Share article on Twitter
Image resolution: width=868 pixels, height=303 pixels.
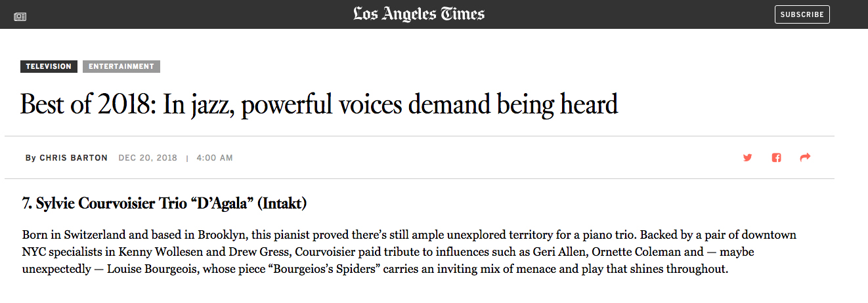point(747,157)
